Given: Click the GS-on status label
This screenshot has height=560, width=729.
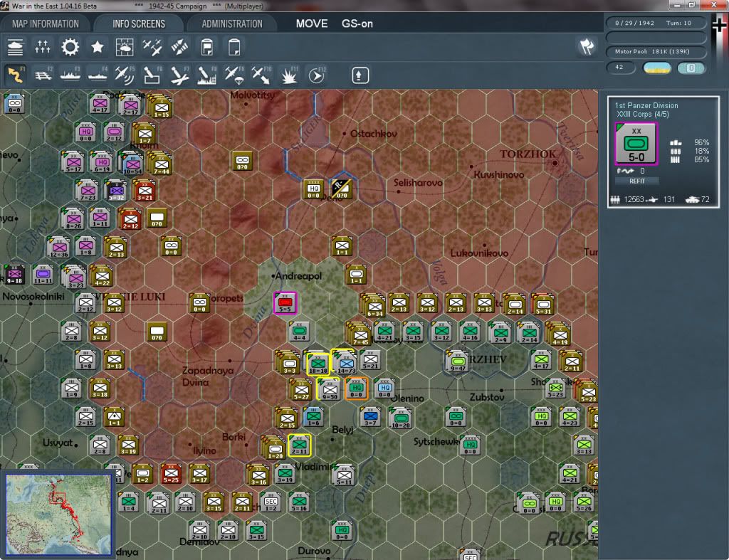Looking at the screenshot, I should point(357,23).
